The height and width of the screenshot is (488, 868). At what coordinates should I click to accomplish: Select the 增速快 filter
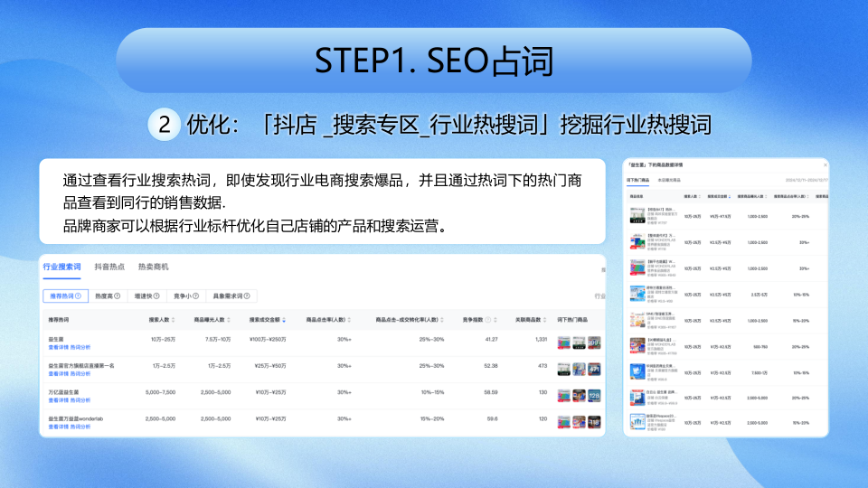pos(146,296)
